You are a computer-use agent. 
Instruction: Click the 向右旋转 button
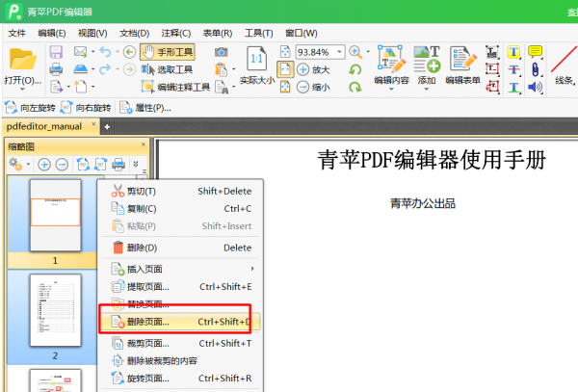[x=86, y=108]
